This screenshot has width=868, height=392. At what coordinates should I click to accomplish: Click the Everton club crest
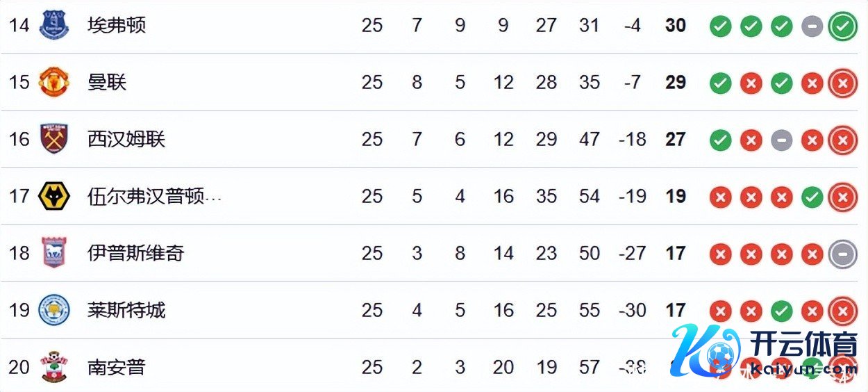(53, 25)
